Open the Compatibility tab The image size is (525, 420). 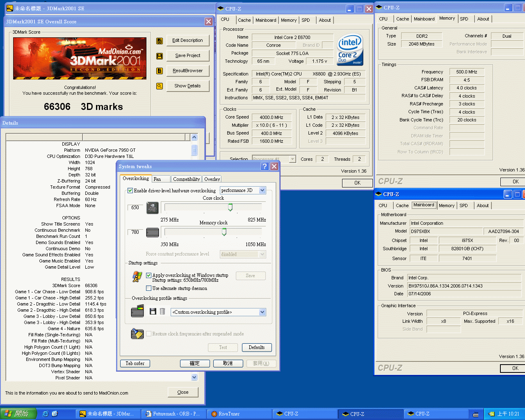[186, 179]
